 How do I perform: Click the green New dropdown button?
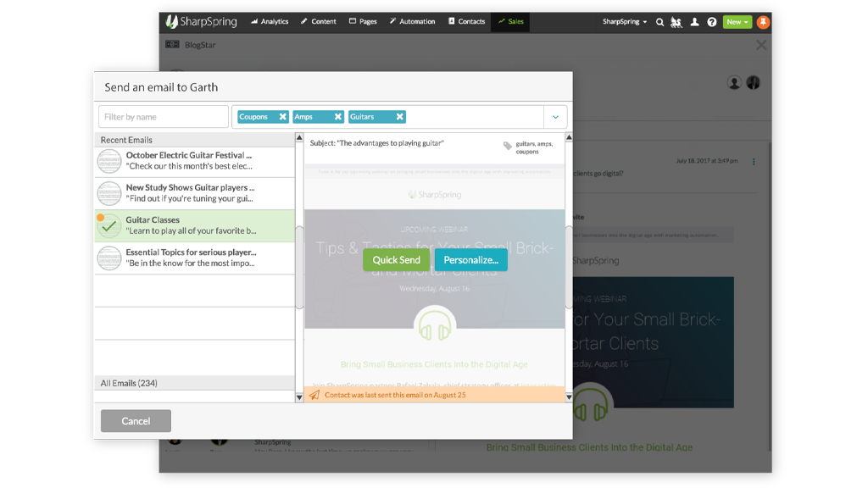point(737,22)
